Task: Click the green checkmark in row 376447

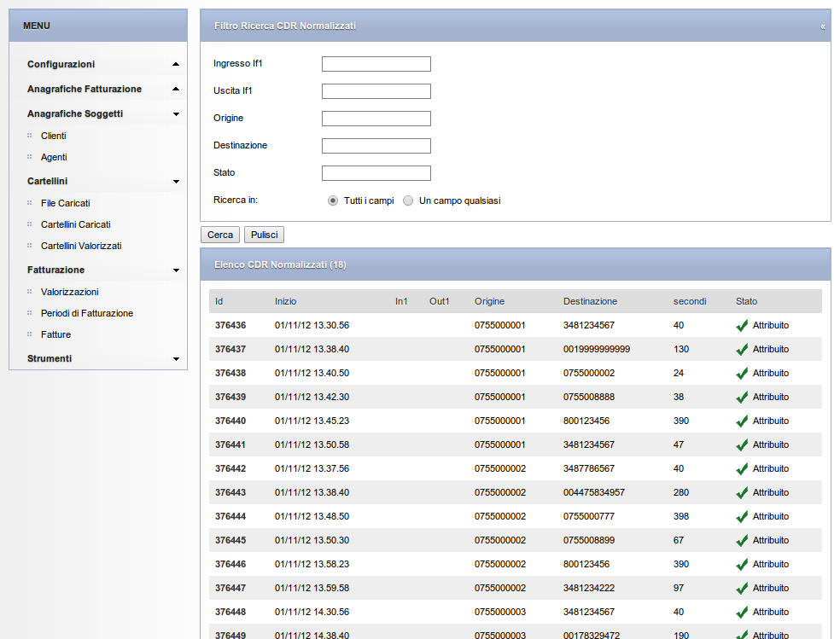Action: 742,588
